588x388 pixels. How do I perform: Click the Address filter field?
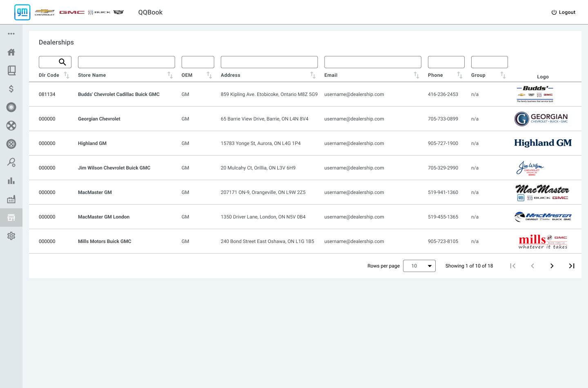(x=269, y=62)
